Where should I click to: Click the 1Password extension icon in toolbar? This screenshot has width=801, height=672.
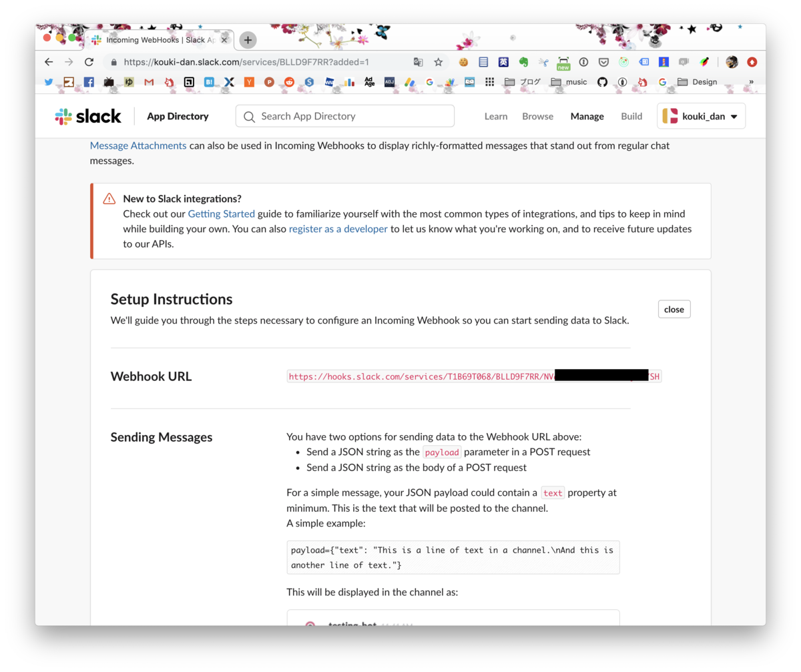click(x=583, y=61)
